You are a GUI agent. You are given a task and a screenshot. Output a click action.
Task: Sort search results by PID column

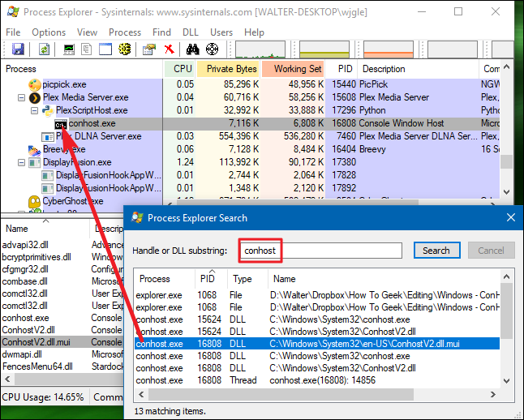pyautogui.click(x=208, y=278)
